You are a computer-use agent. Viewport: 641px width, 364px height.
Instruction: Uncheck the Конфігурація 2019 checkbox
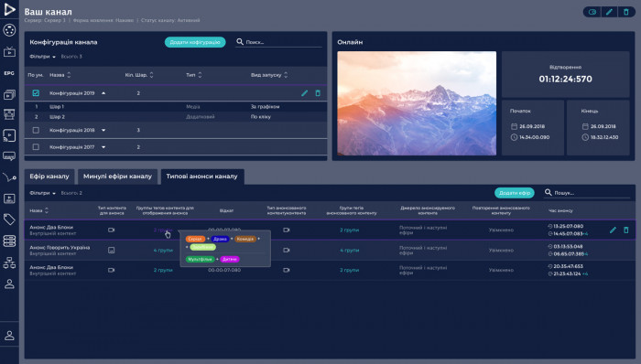point(36,93)
